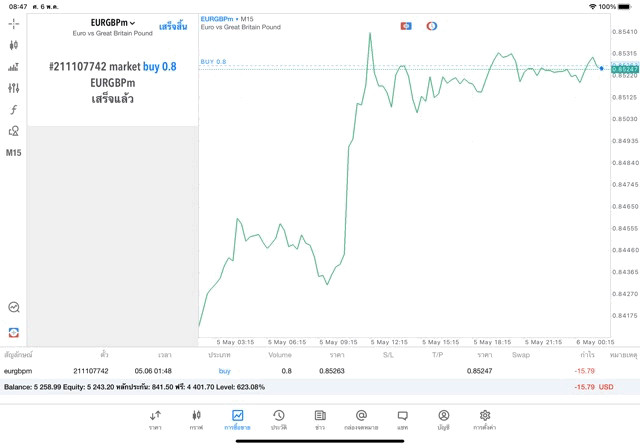Click the bar chart icon in sidebar
The width and height of the screenshot is (640, 447).
[13, 67]
